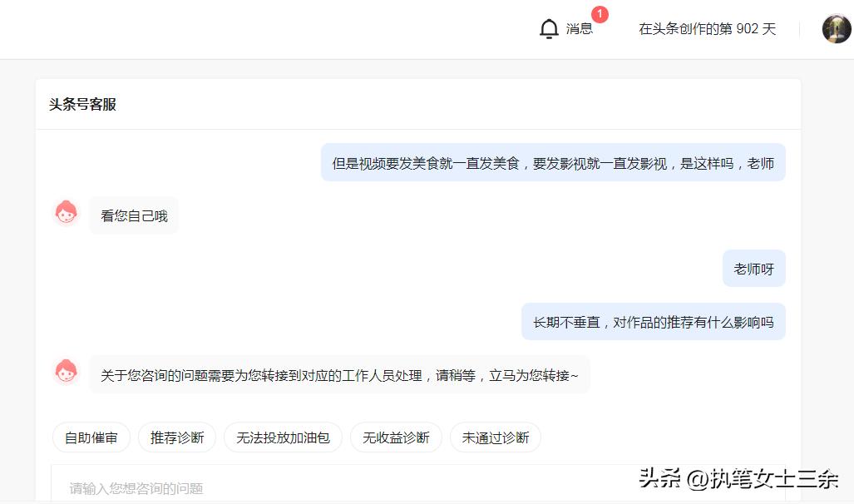
Task: Select the 无收益诊断 option
Action: tap(395, 437)
